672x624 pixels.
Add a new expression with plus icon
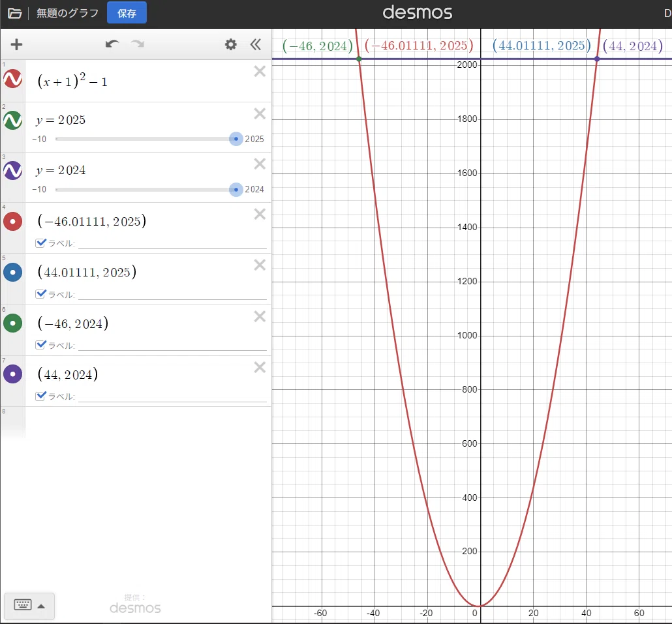[16, 44]
